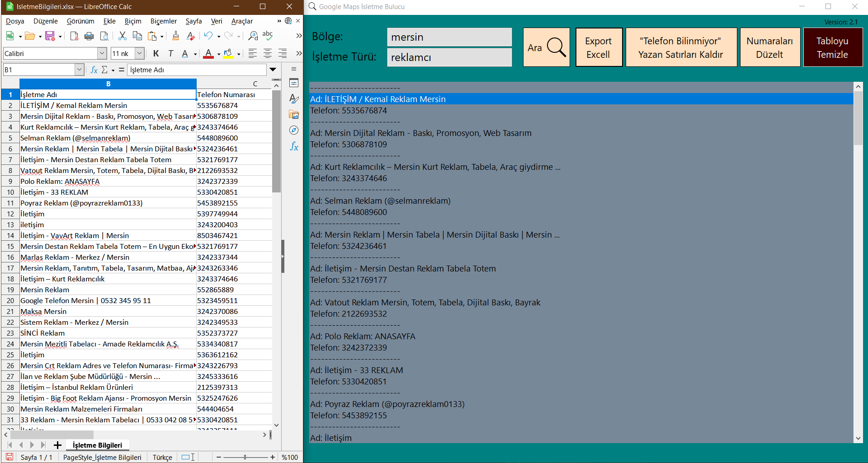Open the Undo history dropdown arrow
This screenshot has height=463, width=868.
[x=218, y=36]
